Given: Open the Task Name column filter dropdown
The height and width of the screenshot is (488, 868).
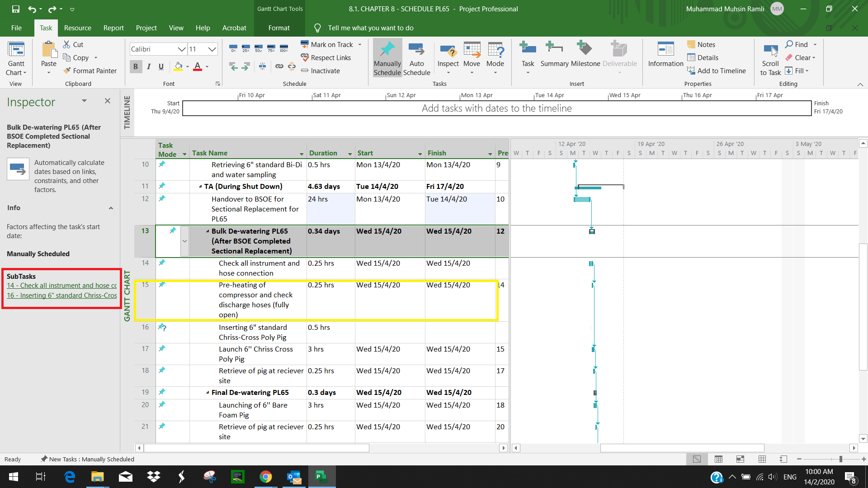Looking at the screenshot, I should click(x=302, y=154).
